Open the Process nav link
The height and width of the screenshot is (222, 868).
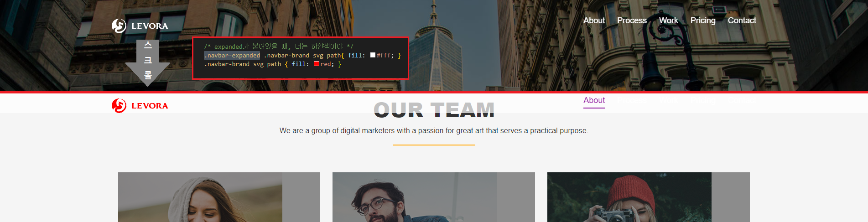tap(632, 21)
